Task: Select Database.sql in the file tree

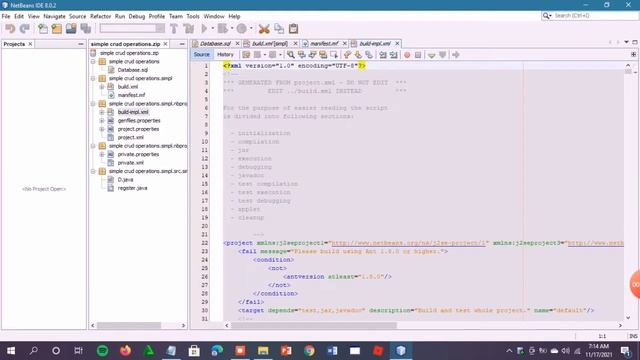Action: (133, 70)
